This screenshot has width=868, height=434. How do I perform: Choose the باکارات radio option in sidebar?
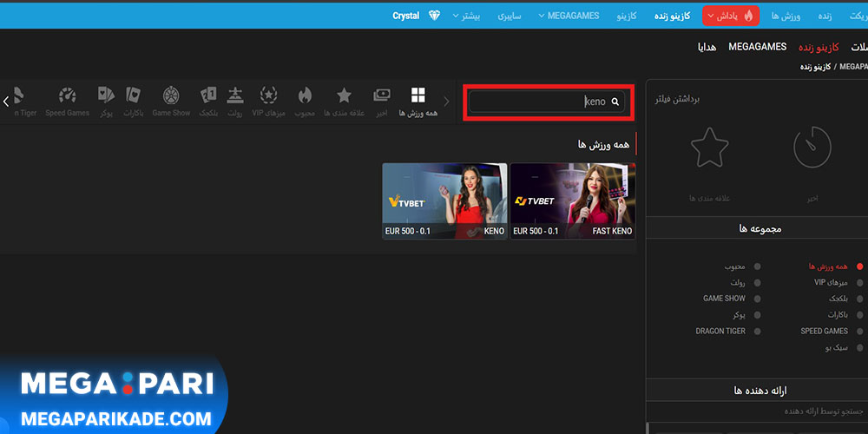pyautogui.click(x=859, y=315)
